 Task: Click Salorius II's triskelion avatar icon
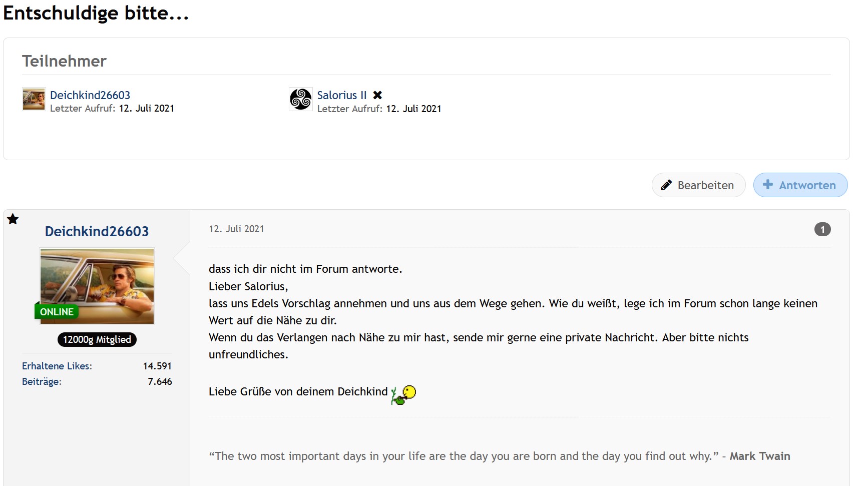tap(301, 99)
